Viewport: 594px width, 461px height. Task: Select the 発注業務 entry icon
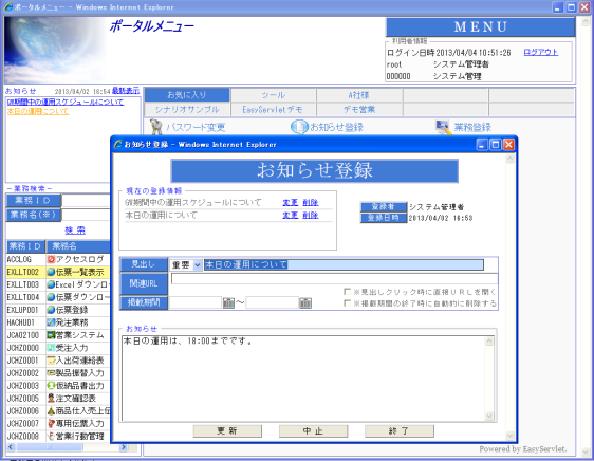coord(51,322)
